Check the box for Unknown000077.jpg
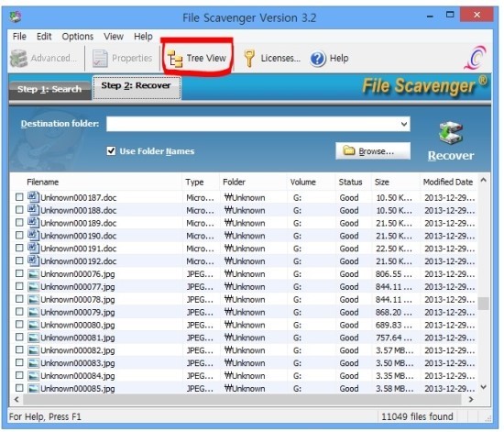Viewport: 504px width, 432px height. (19, 286)
